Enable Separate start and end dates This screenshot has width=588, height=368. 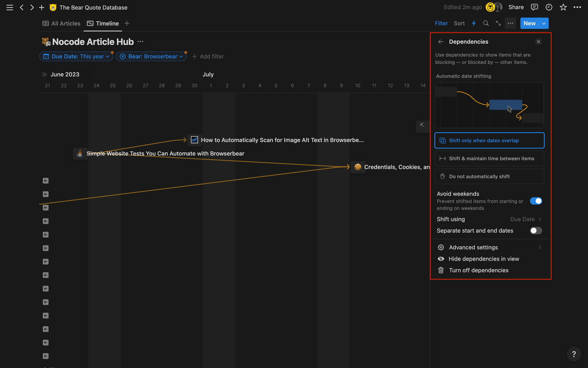(x=536, y=231)
